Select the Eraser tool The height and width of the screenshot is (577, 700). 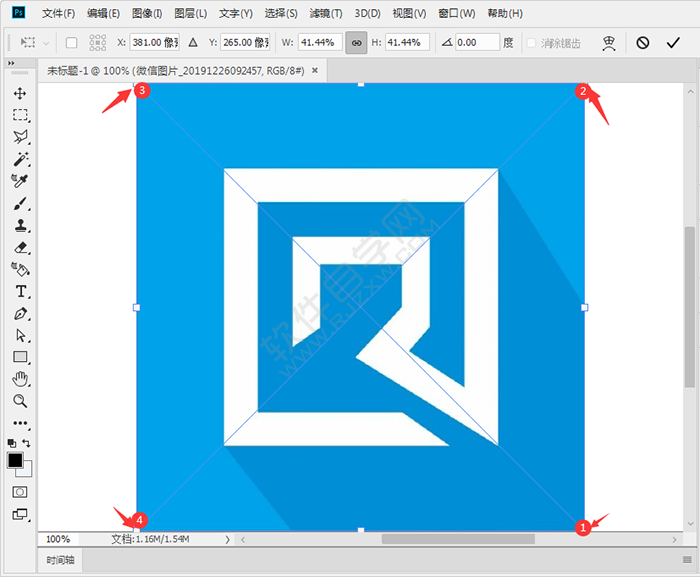click(x=20, y=247)
